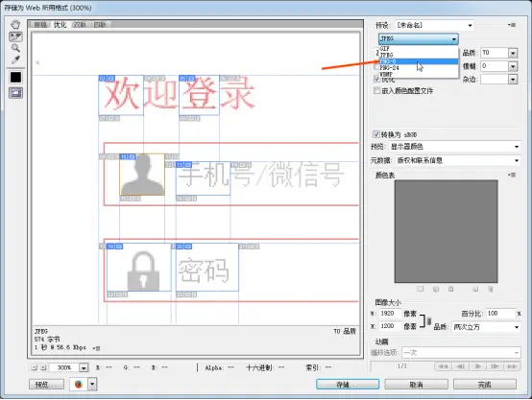Toggle the constrain proportions link icon
The image size is (532, 400).
[429, 320]
